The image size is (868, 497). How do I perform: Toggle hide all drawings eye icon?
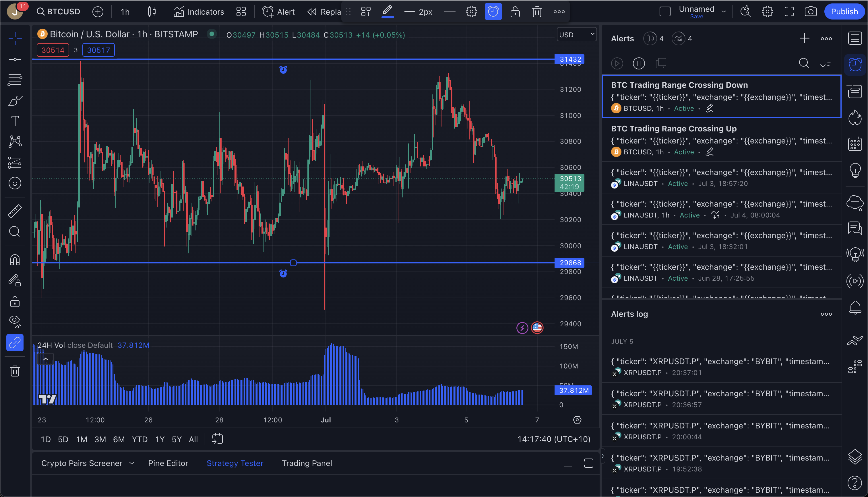click(x=15, y=322)
